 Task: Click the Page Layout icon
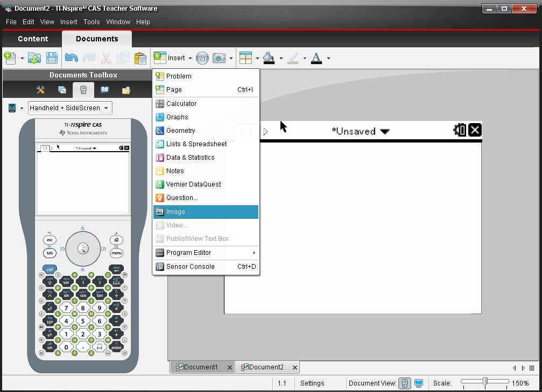point(245,58)
